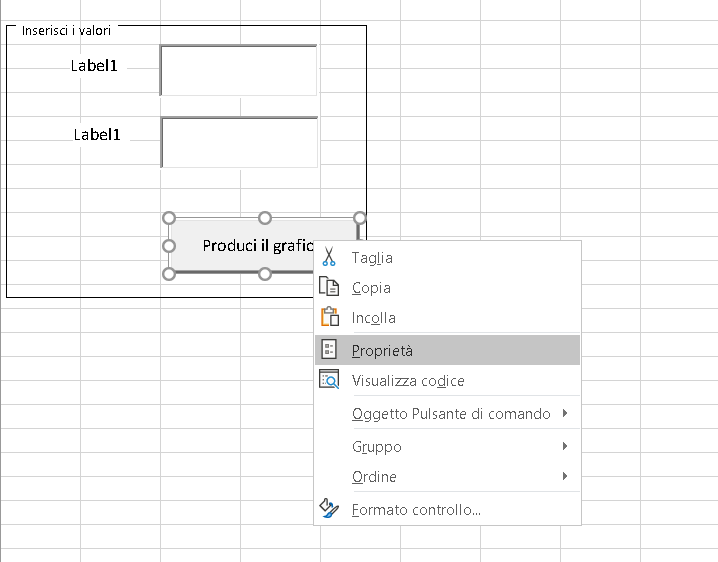
Task: Click the clipboard icon beside Incolla
Action: [330, 317]
